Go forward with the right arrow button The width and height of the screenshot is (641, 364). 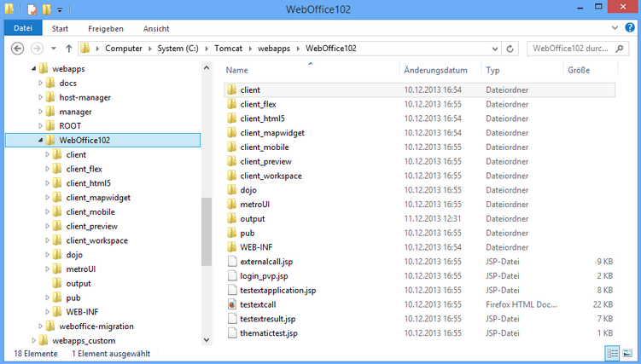[38, 49]
